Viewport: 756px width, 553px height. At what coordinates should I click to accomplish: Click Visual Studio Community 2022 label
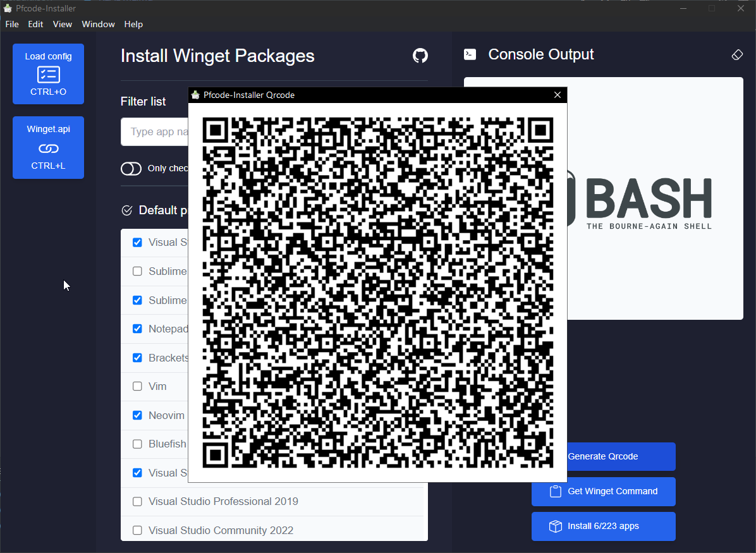coord(221,530)
